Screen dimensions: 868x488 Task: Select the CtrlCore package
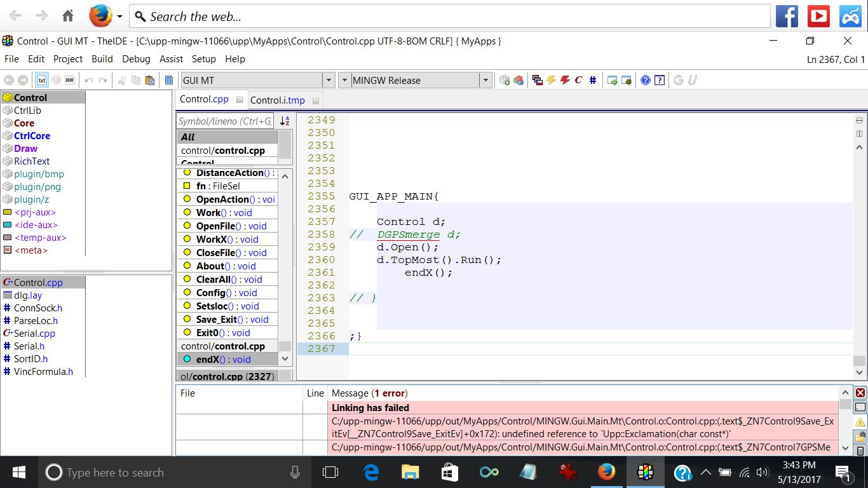pyautogui.click(x=32, y=135)
